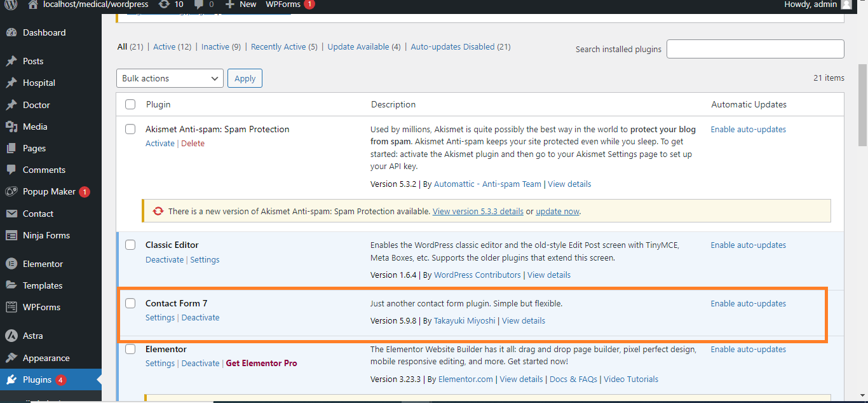Open the Bulk actions dropdown
The height and width of the screenshot is (403, 868).
tap(170, 78)
